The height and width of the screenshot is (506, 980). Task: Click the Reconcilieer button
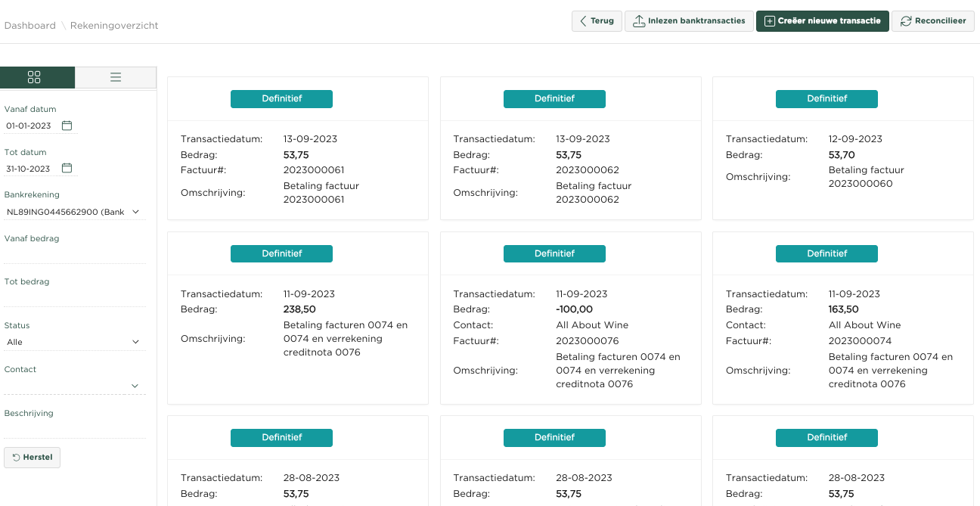[x=932, y=21]
